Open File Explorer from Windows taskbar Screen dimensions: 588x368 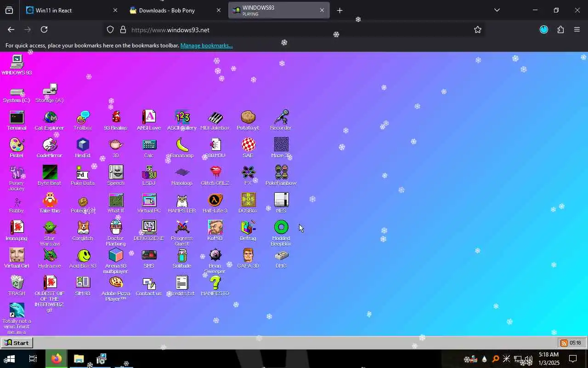point(79,359)
